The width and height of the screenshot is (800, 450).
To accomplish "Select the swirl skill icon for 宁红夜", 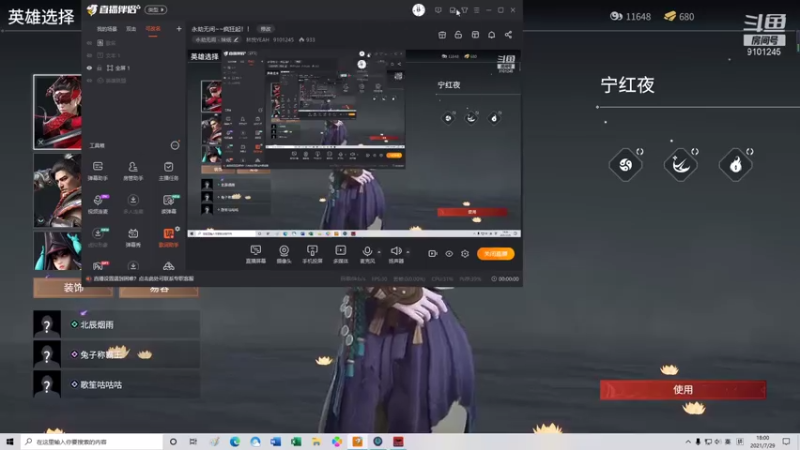I will [626, 164].
